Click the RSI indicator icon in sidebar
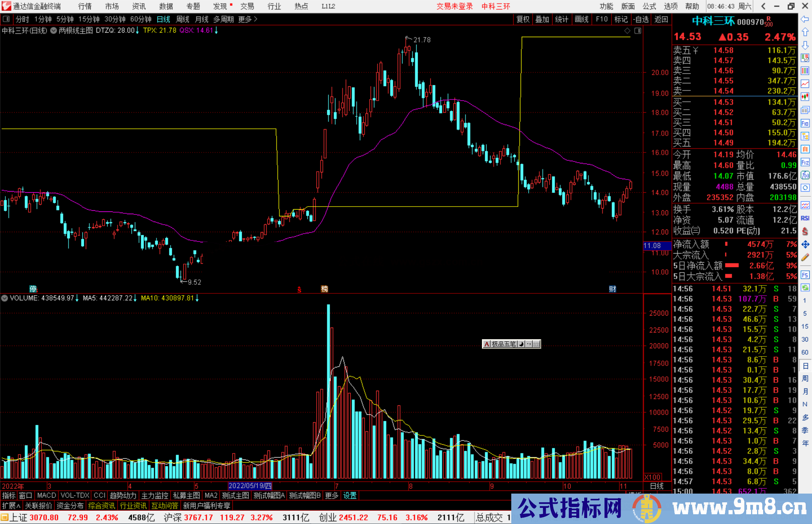 coord(805,218)
